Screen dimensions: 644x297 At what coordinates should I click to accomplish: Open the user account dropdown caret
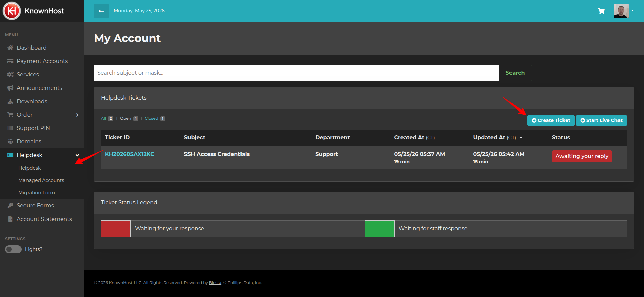633,10
